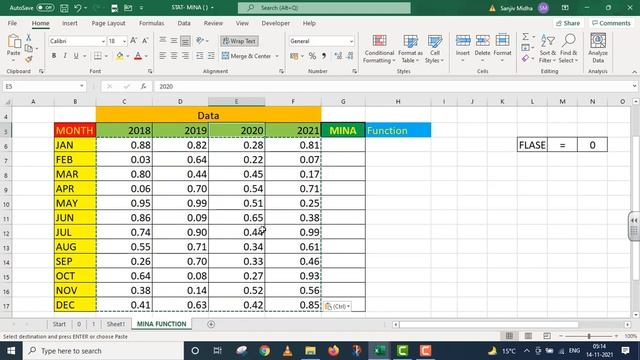Increase font size with the larger A
The image size is (640, 360).
(133, 41)
